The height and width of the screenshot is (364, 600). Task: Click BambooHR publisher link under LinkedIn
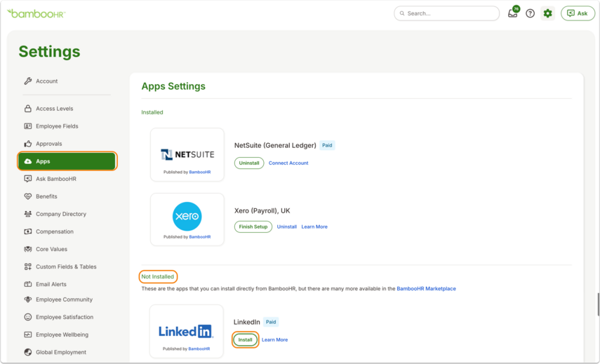click(199, 349)
